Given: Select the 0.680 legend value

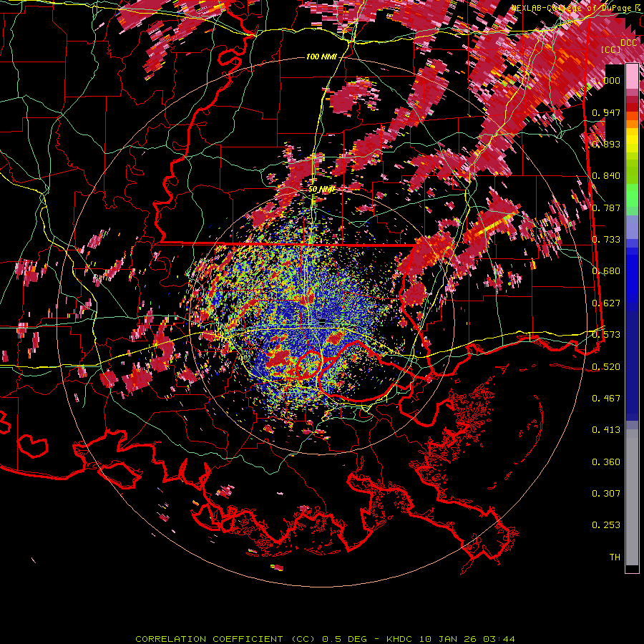Looking at the screenshot, I should [x=606, y=271].
